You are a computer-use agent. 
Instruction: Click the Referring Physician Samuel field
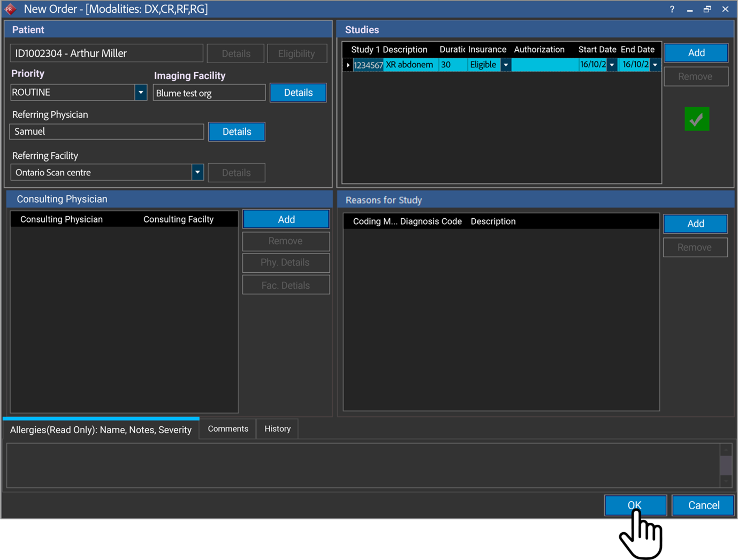pos(106,132)
